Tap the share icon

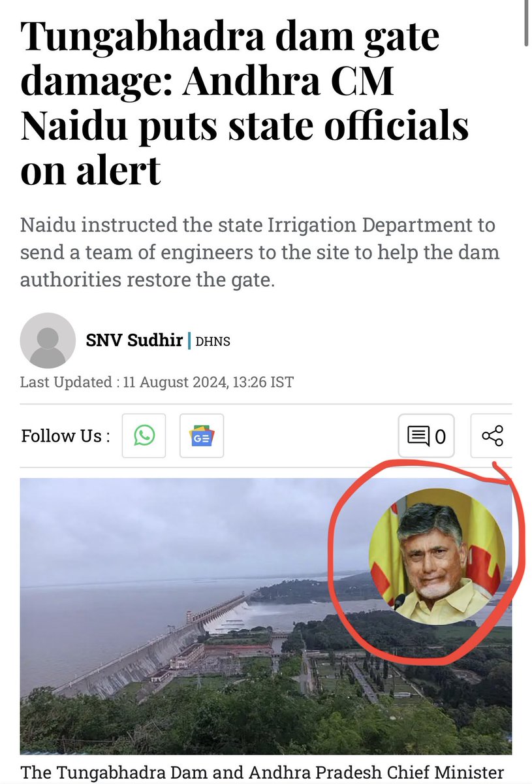[x=492, y=436]
